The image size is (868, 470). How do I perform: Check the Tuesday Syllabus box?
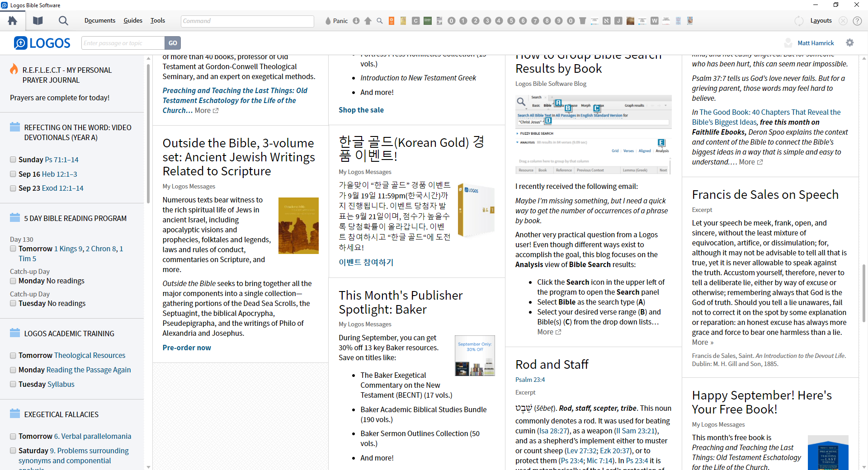(x=13, y=384)
